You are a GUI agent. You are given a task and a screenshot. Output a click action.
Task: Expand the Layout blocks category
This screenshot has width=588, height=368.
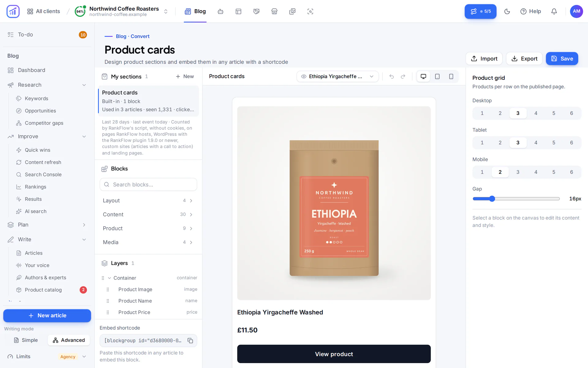coord(148,201)
